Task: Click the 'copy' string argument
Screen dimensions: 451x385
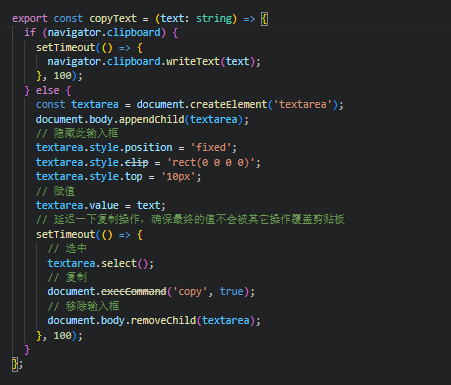Action: click(190, 292)
